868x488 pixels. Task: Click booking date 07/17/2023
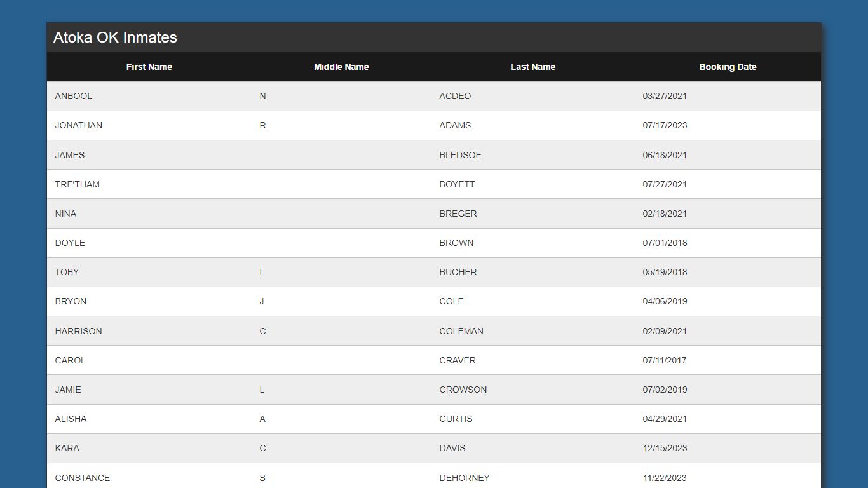[x=665, y=125]
